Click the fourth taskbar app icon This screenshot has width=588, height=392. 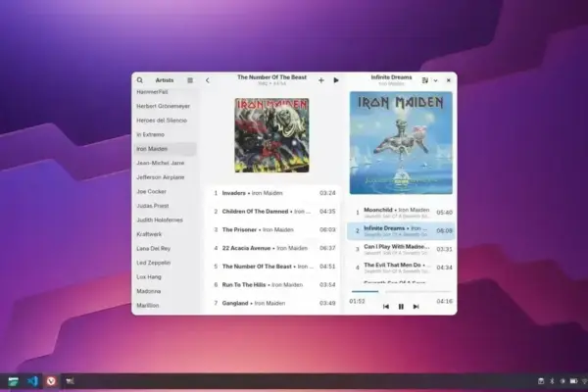(x=71, y=381)
